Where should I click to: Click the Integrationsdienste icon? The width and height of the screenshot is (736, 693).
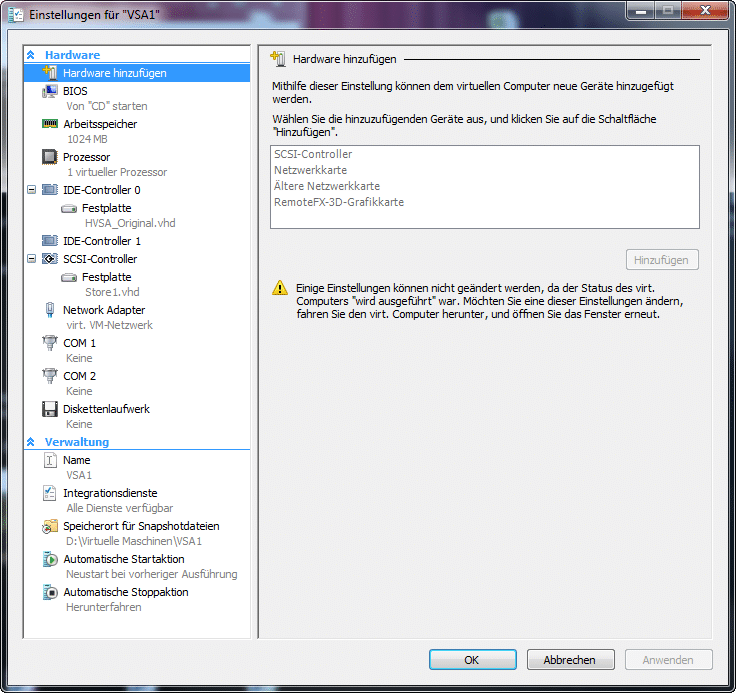(50, 493)
